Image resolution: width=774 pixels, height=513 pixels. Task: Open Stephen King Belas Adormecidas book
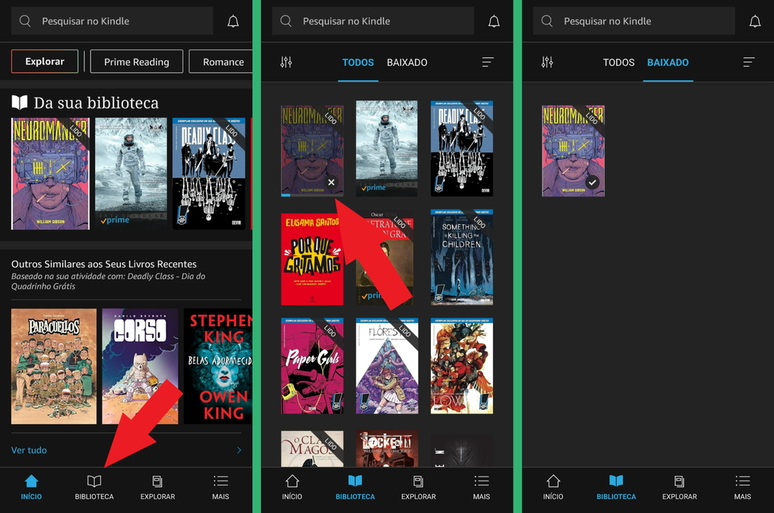218,366
